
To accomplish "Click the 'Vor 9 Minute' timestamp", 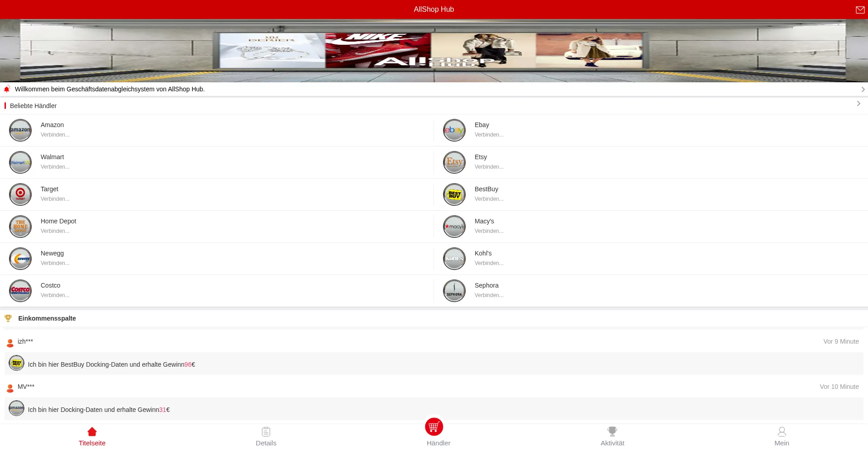I will coord(841,341).
